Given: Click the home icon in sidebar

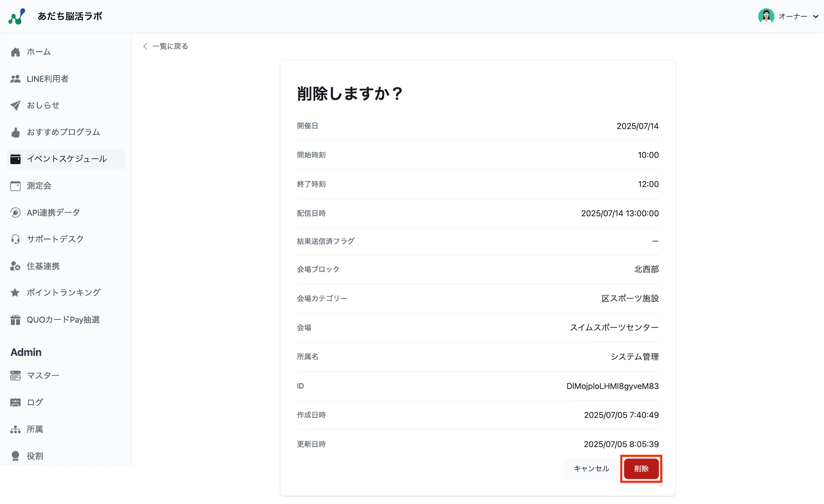Looking at the screenshot, I should coord(16,52).
